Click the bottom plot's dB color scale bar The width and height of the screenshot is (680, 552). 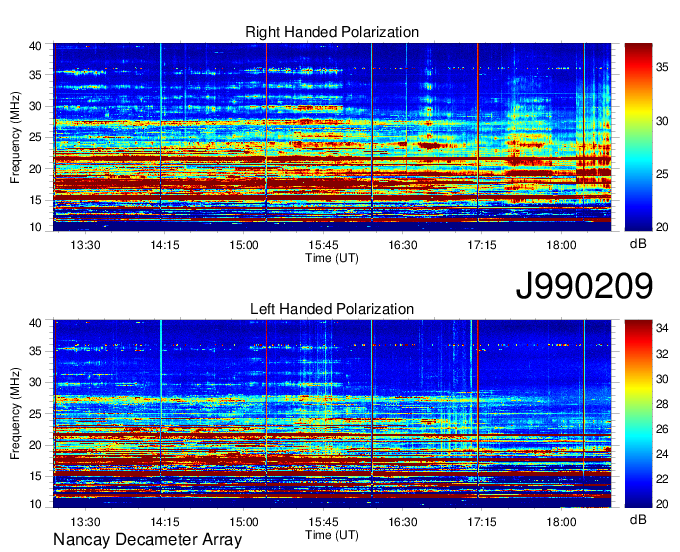click(x=638, y=414)
